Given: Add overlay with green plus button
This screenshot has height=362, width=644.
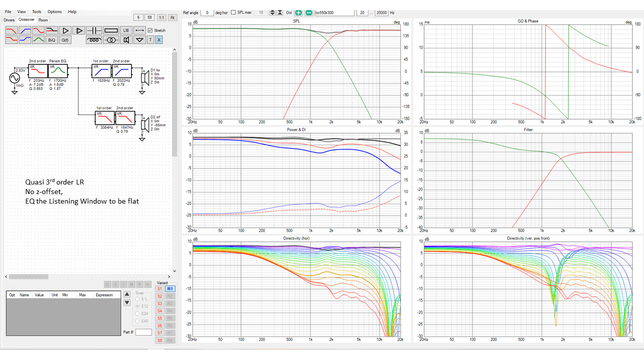Looking at the screenshot, I should [298, 13].
